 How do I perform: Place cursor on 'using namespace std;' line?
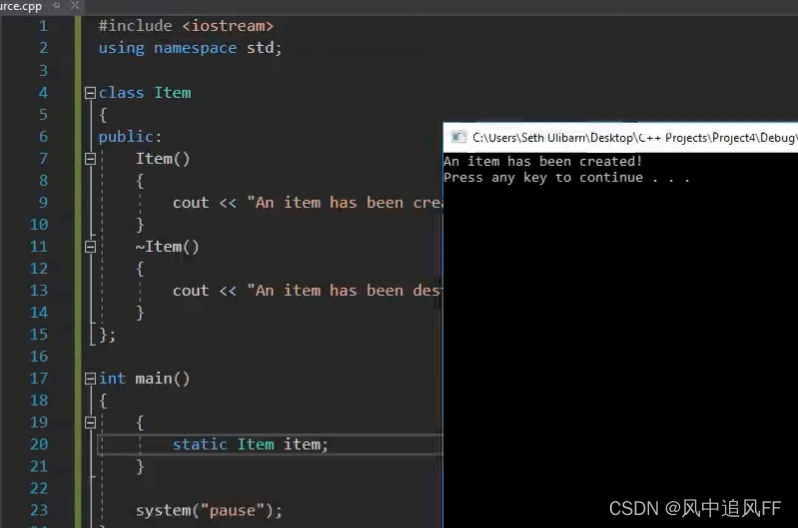[x=190, y=48]
